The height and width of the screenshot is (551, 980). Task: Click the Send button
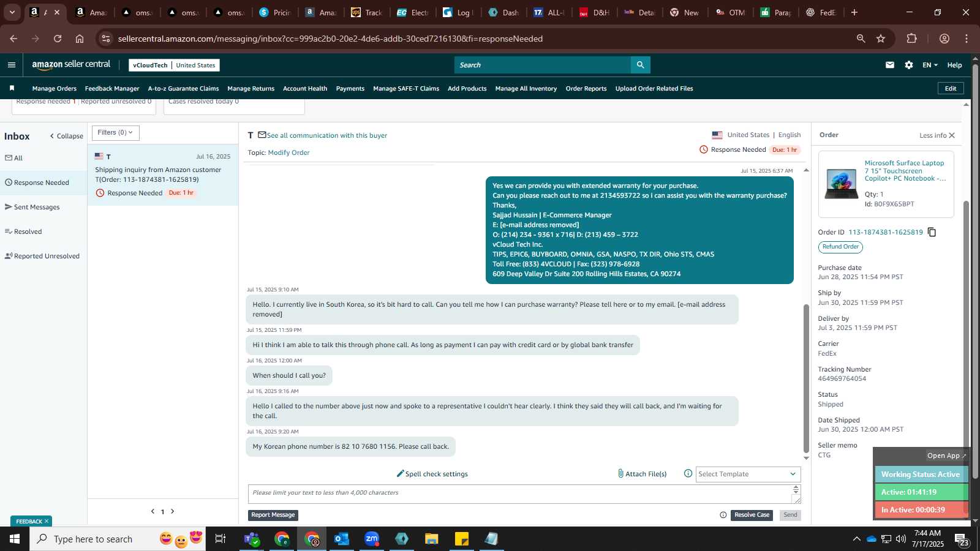[x=790, y=515]
